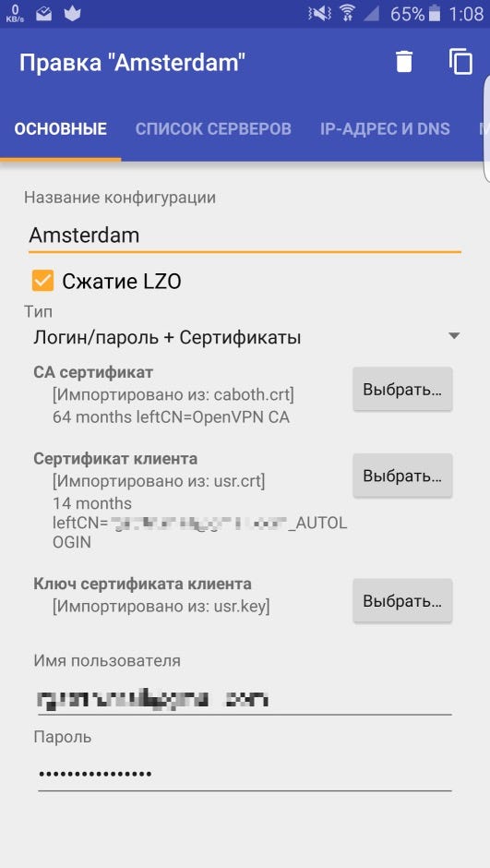Viewport: 490px width, 868px height.
Task: Tap the crown-shaped notification icon
Action: click(73, 14)
